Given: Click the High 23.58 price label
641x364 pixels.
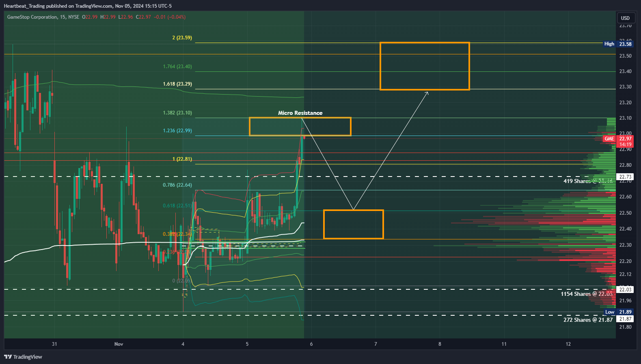Looking at the screenshot, I should [618, 44].
